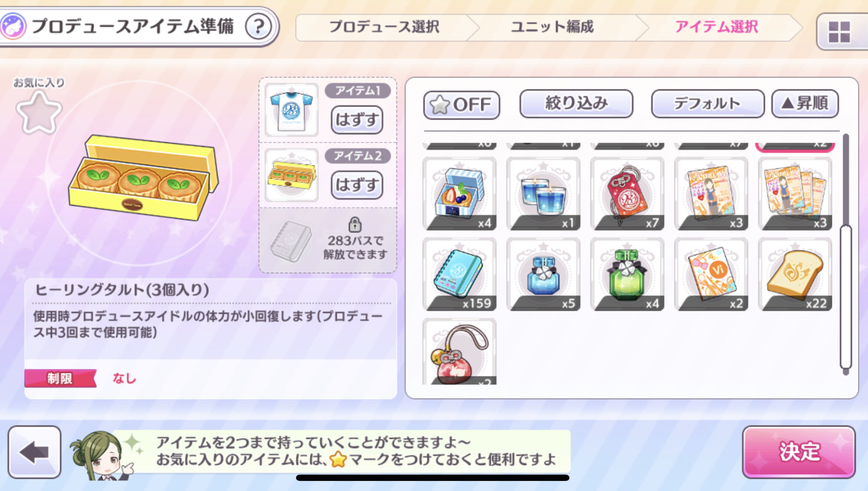Open the デフォルト sort dropdown

coord(707,104)
